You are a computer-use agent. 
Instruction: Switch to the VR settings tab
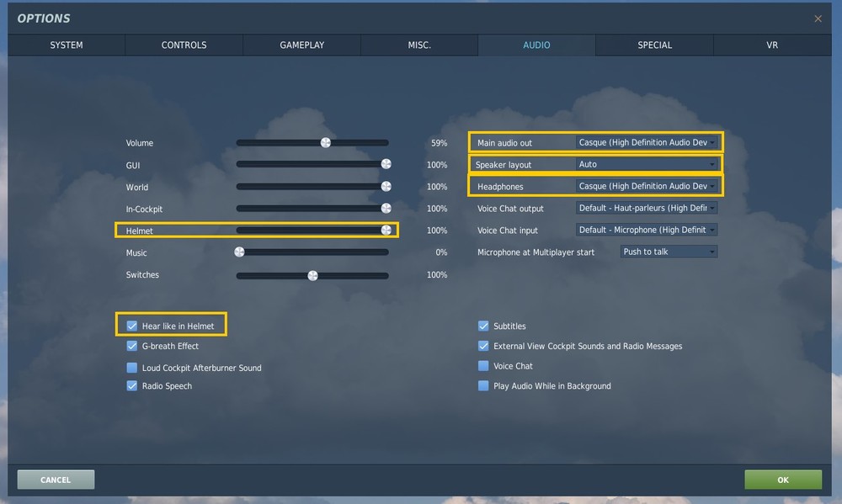(772, 45)
